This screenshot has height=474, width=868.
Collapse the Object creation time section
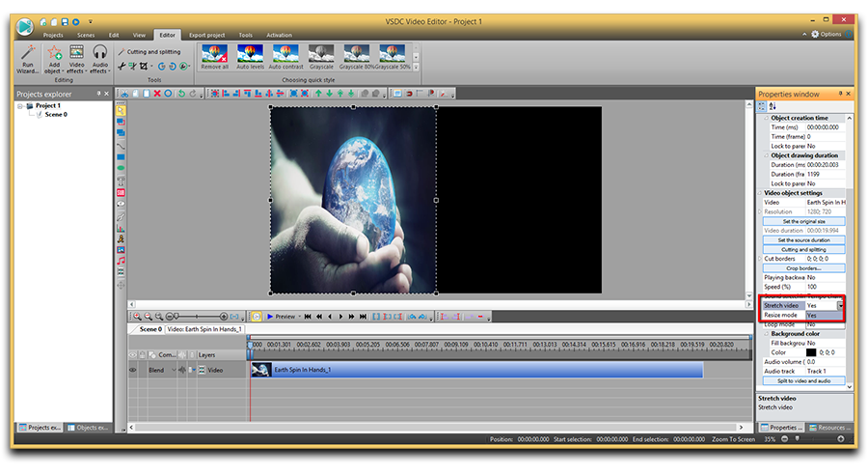click(767, 118)
